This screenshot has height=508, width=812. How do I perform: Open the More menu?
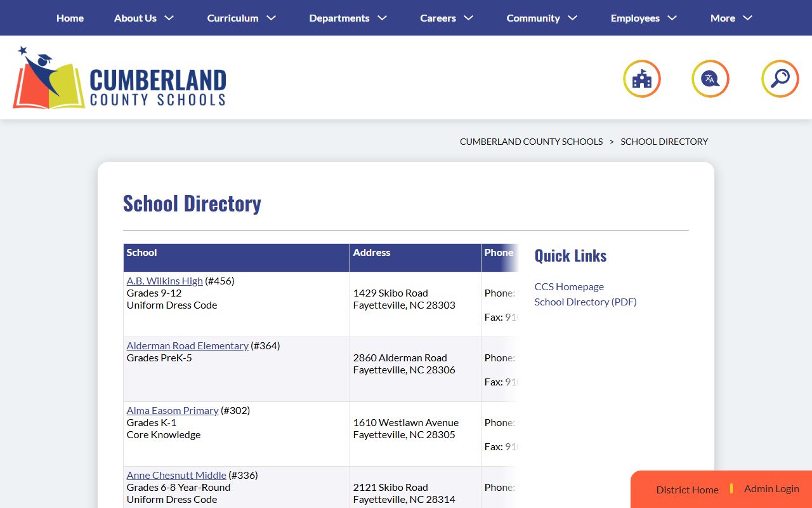(723, 18)
